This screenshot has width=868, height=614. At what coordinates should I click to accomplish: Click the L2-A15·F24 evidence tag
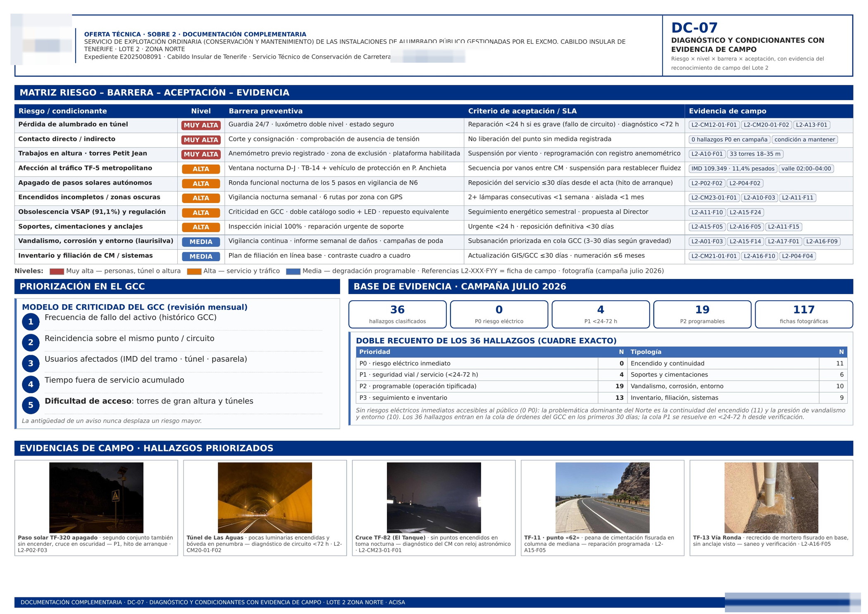(745, 212)
